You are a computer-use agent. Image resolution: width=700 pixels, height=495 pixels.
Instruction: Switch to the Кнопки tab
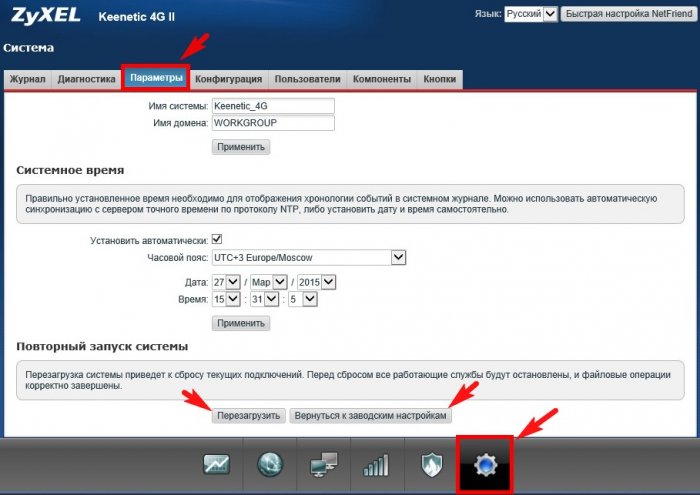click(440, 79)
